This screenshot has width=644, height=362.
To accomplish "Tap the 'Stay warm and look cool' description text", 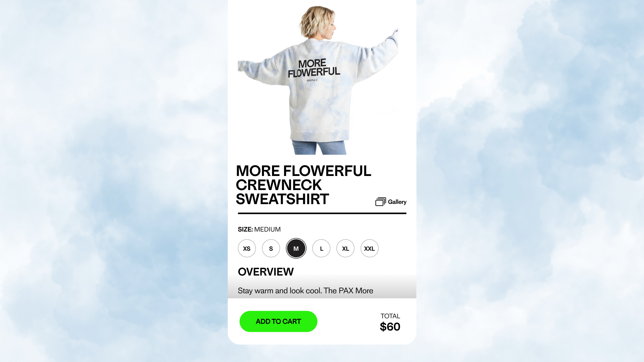I will point(305,291).
